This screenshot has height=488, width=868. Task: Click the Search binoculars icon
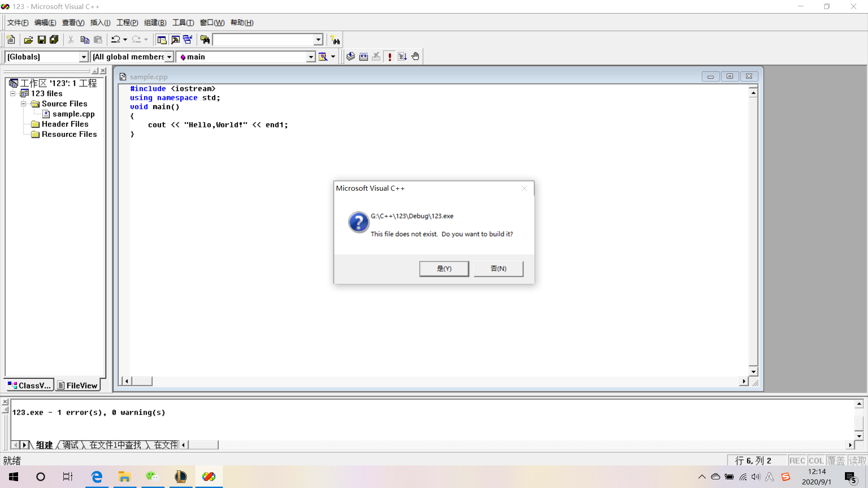[x=335, y=40]
